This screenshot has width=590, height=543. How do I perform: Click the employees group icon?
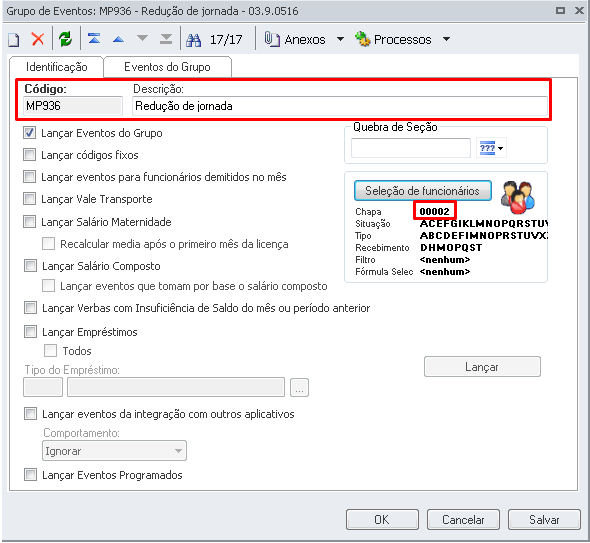(x=518, y=198)
